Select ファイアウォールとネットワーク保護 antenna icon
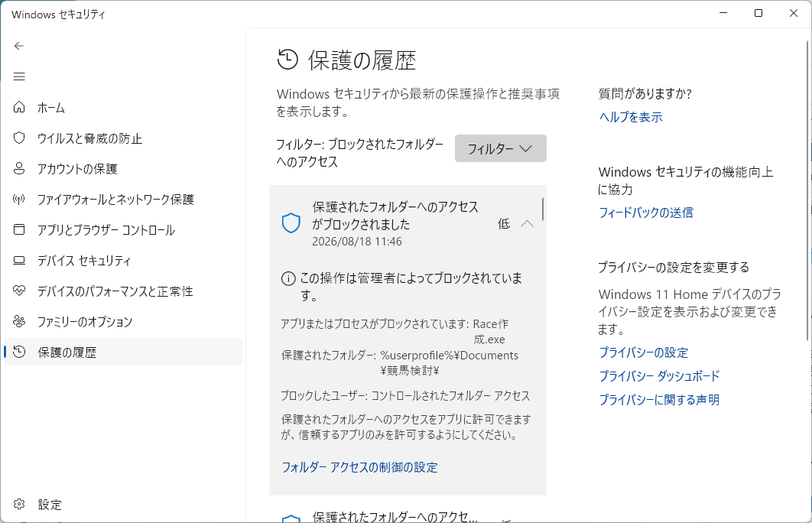The width and height of the screenshot is (812, 523). coord(19,199)
